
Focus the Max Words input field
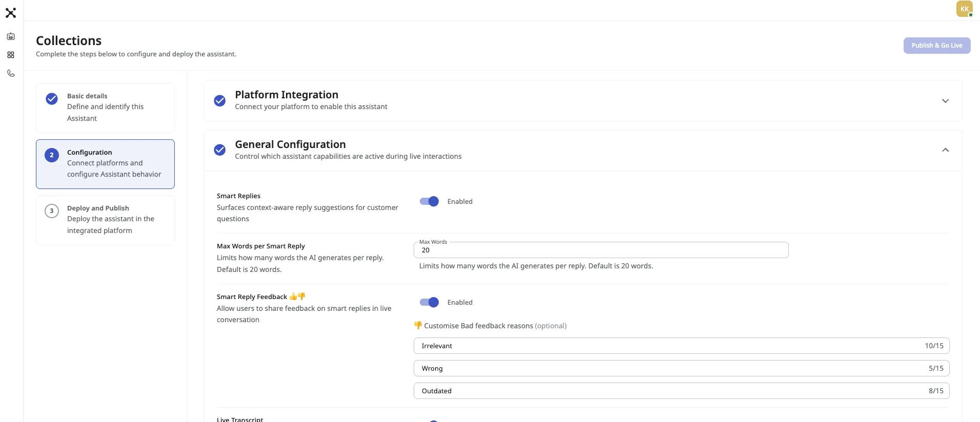click(601, 250)
